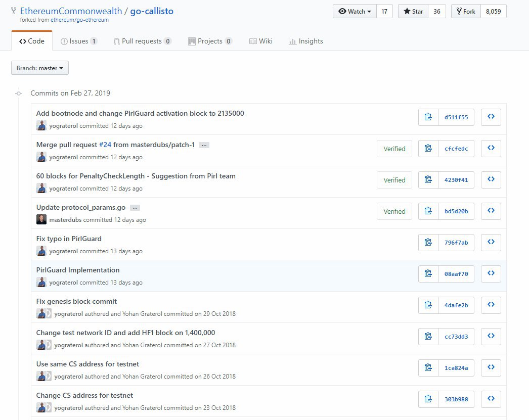This screenshot has height=420, width=529.
Task: Open the Projects tab
Action: click(210, 41)
